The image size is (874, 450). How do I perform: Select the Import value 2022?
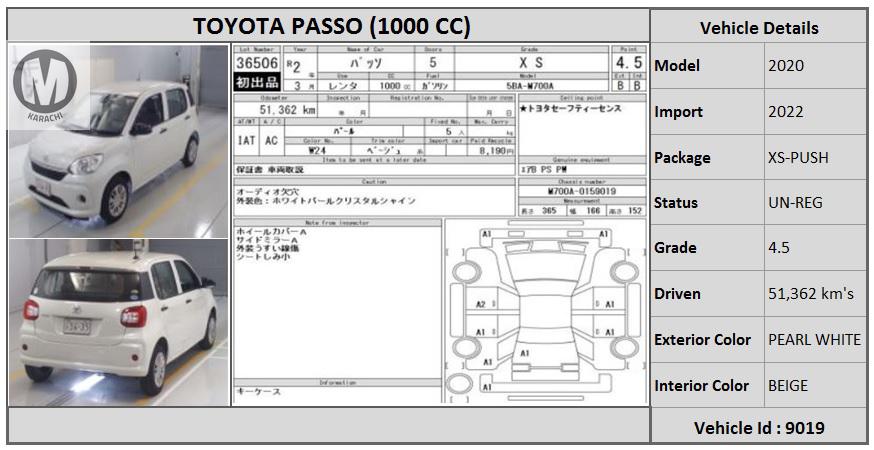pos(786,112)
